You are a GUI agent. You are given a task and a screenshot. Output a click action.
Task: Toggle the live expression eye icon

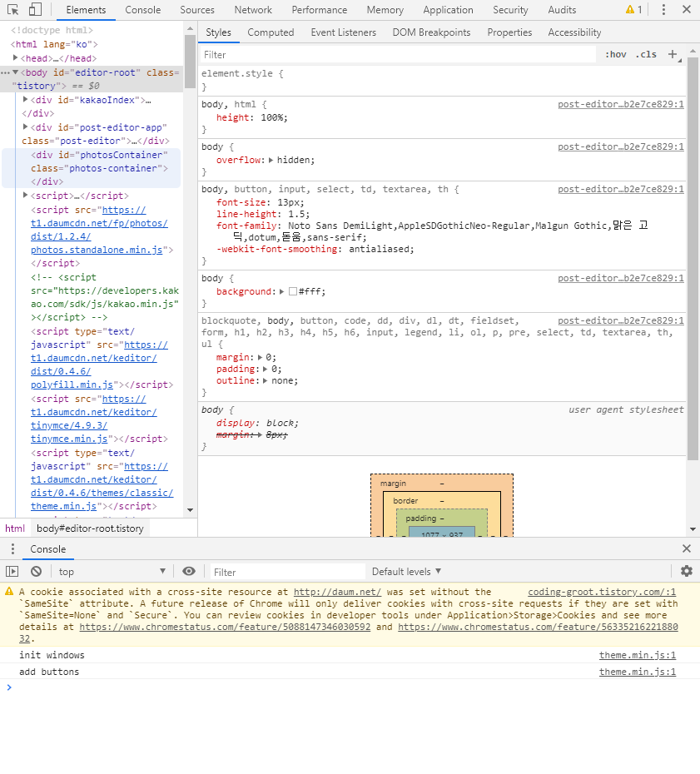point(189,571)
